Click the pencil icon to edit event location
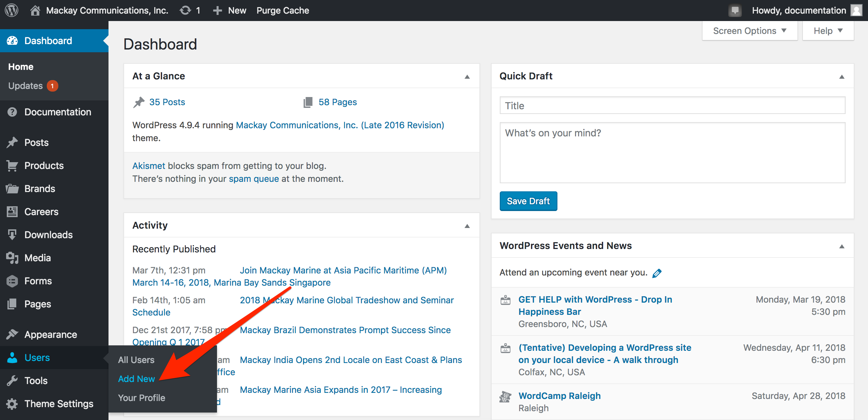The image size is (868, 420). click(657, 273)
